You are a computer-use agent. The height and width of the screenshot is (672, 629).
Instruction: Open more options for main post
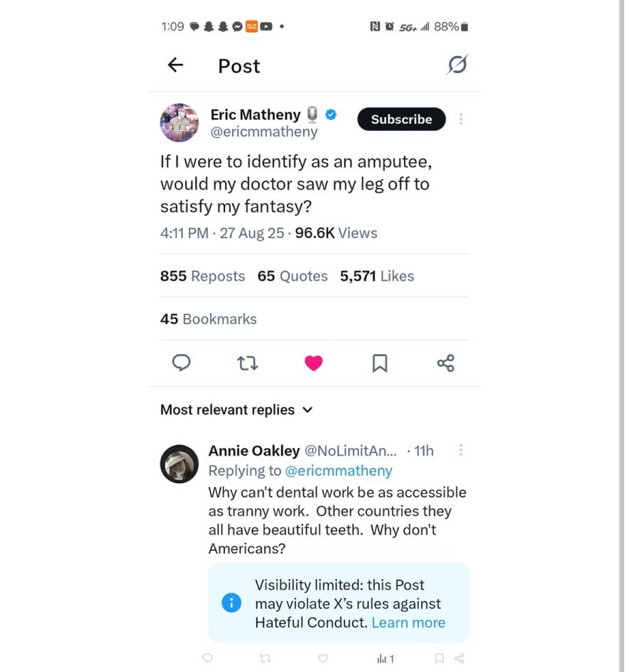(461, 119)
